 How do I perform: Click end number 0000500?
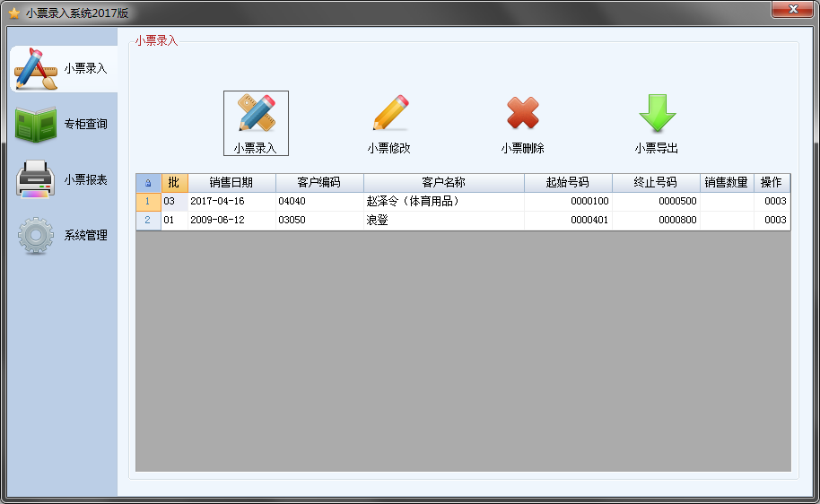[656, 202]
